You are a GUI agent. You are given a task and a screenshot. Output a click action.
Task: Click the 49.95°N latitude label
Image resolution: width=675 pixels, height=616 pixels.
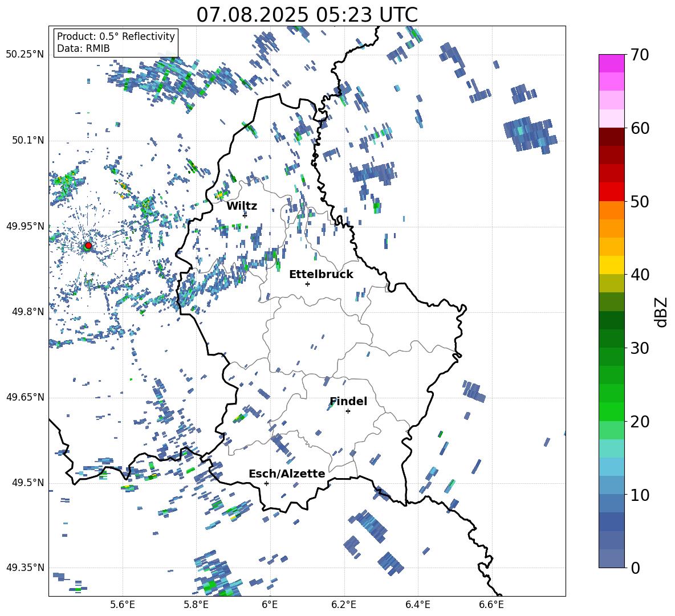pyautogui.click(x=25, y=226)
